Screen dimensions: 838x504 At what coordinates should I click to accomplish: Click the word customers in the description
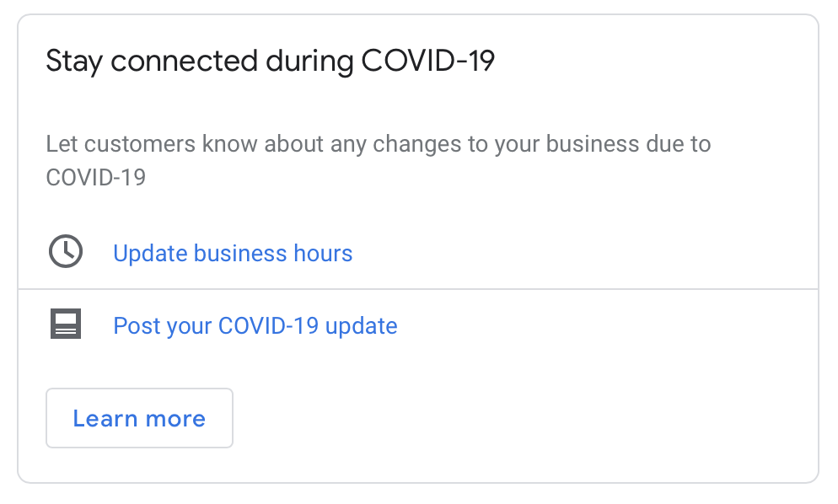point(140,144)
